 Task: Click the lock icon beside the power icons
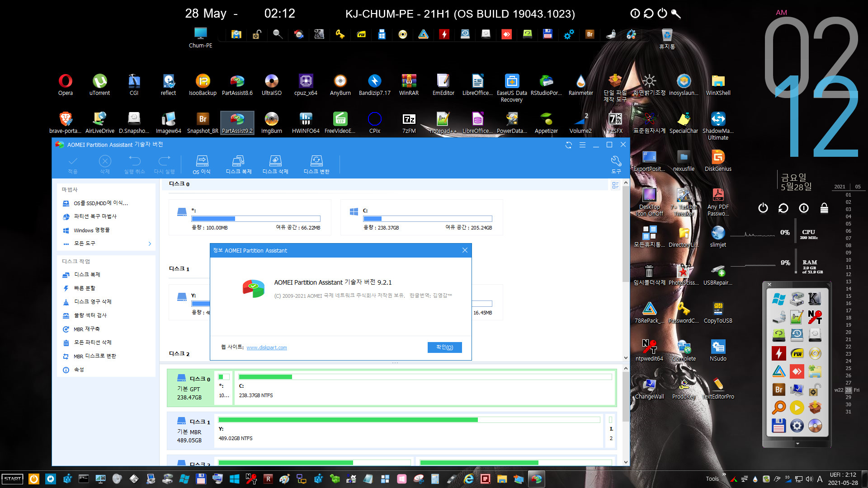coord(824,208)
